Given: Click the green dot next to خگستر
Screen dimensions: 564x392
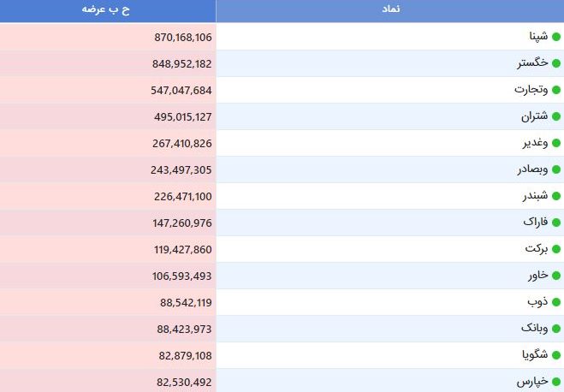Looking at the screenshot, I should pyautogui.click(x=556, y=63).
